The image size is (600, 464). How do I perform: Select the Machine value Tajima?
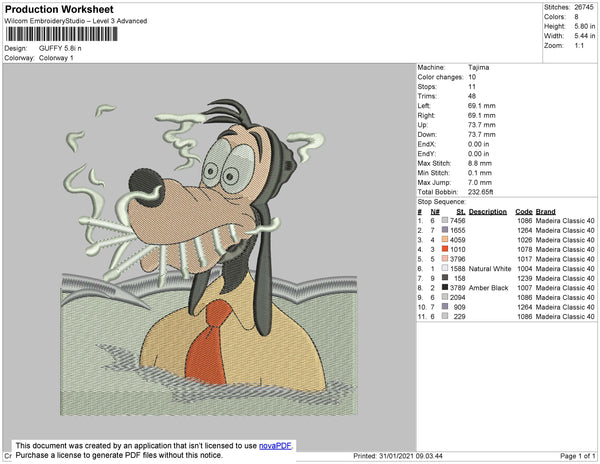pyautogui.click(x=478, y=67)
